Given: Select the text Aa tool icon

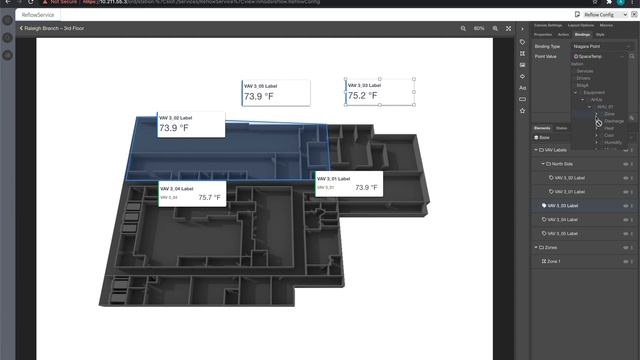Looking at the screenshot, I should (522, 88).
